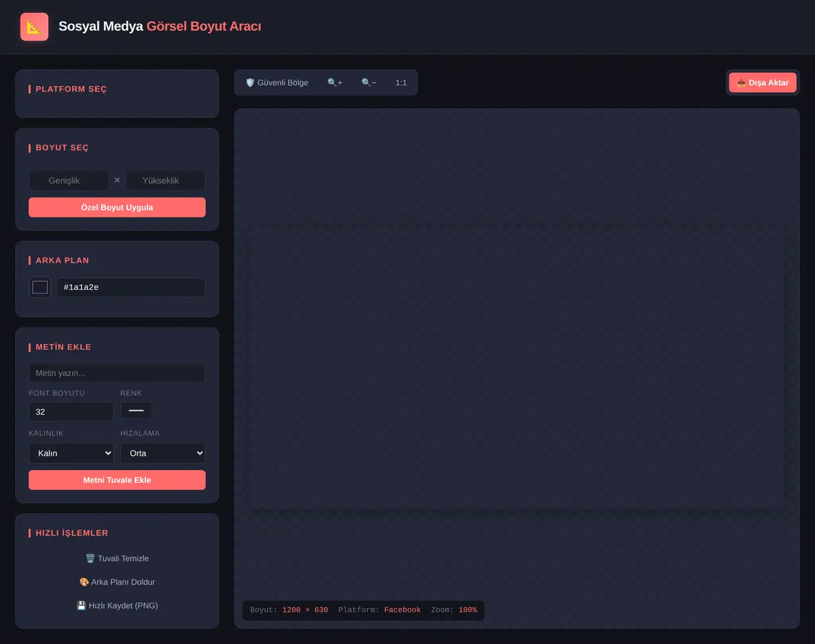Open the Kalınlık dropdown set to Kalın
This screenshot has width=815, height=644.
(71, 453)
